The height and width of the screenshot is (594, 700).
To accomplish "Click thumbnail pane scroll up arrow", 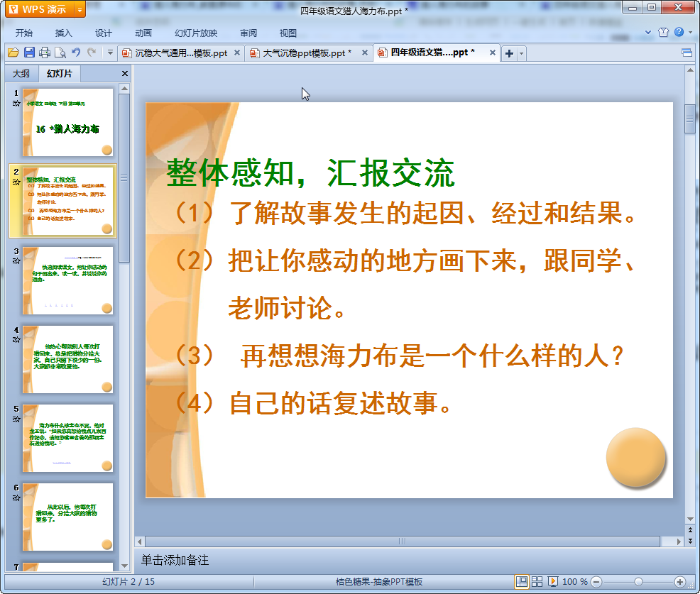I will coord(124,89).
